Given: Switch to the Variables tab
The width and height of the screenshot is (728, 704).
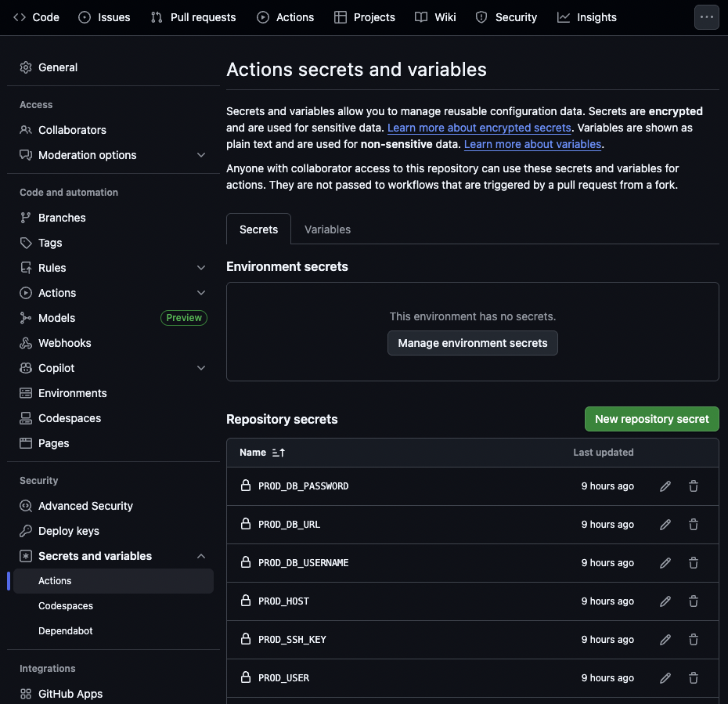Looking at the screenshot, I should [327, 229].
